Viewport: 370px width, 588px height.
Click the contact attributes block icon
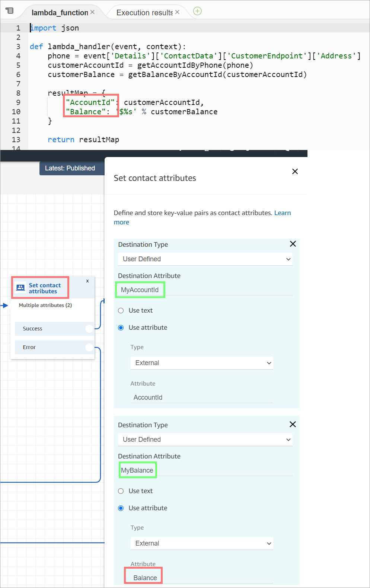point(21,288)
